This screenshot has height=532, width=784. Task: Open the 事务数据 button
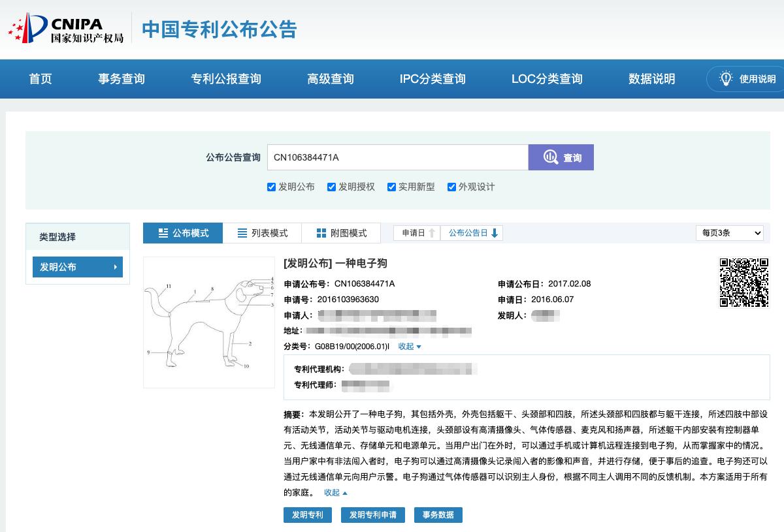point(438,515)
